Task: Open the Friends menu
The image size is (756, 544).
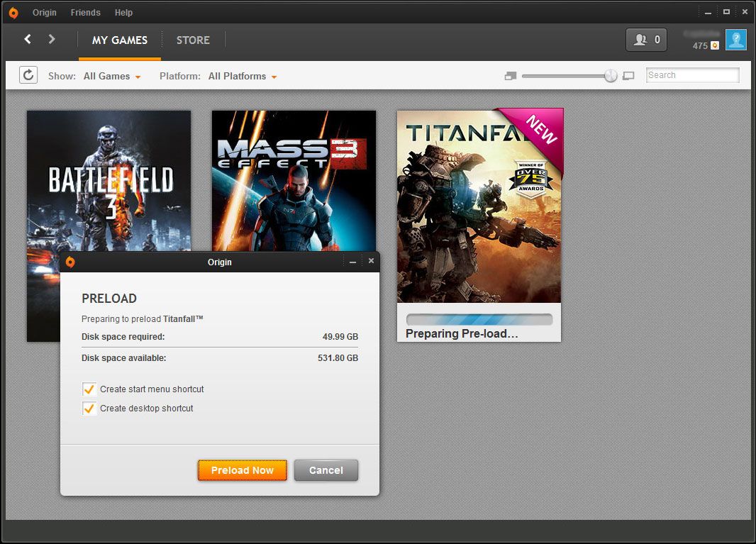Action: 85,12
